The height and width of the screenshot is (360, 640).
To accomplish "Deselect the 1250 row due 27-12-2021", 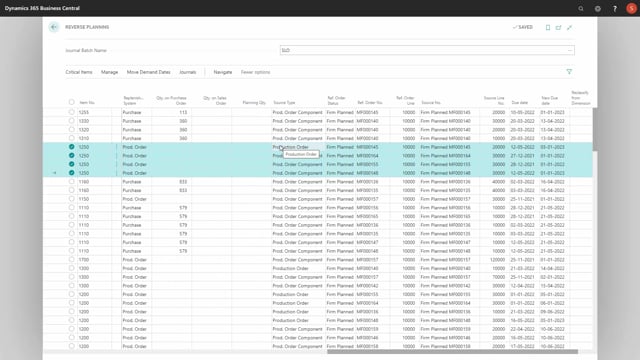I will tap(71, 156).
